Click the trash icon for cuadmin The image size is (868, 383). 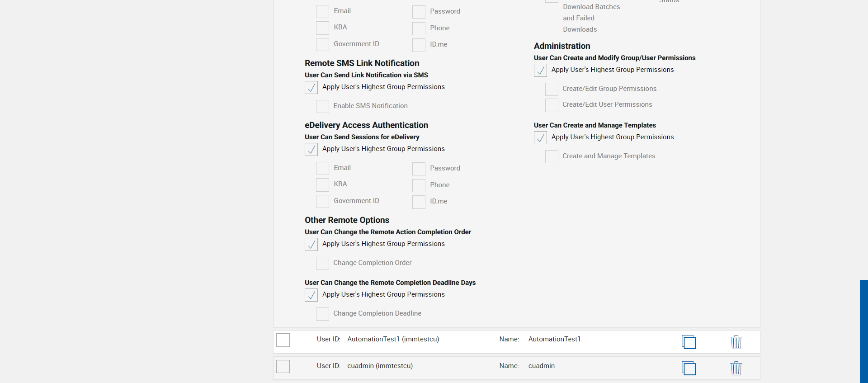(736, 368)
